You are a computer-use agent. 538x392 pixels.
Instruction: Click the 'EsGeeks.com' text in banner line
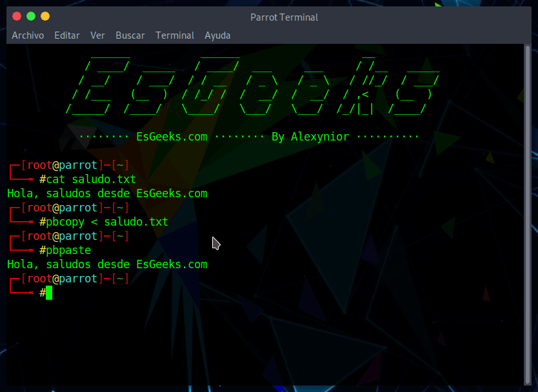[172, 137]
